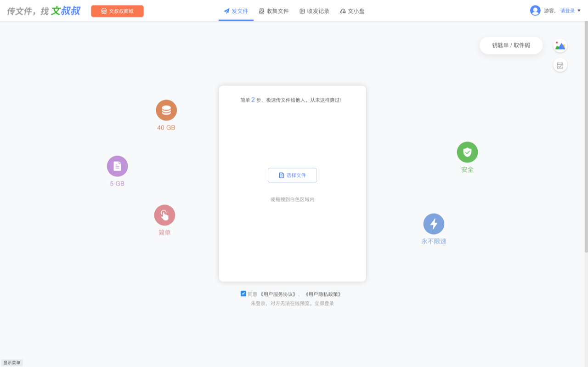Click the green 安全 shield icon
588x367 pixels.
467,152
